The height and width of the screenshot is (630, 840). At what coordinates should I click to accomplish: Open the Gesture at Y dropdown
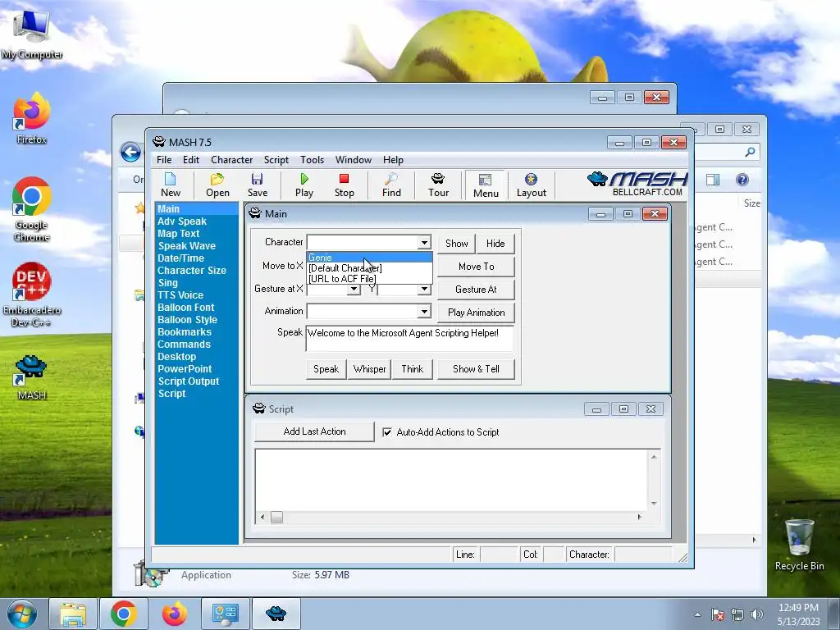424,290
